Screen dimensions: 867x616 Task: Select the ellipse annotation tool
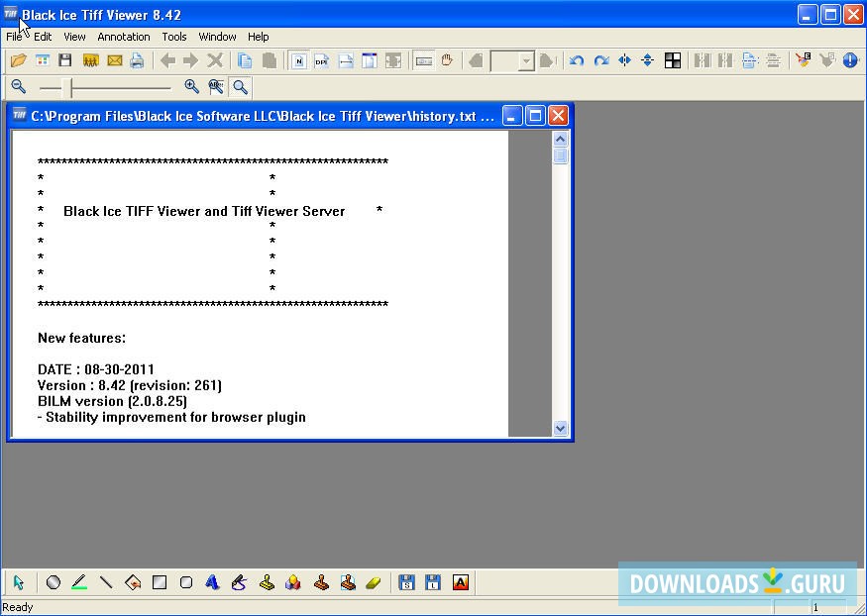(54, 582)
